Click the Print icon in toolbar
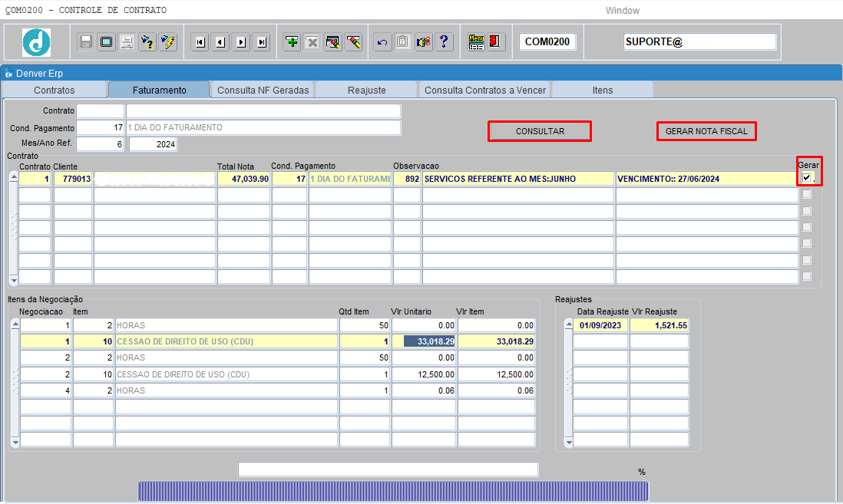Screen dimensions: 843x504 coord(127,42)
